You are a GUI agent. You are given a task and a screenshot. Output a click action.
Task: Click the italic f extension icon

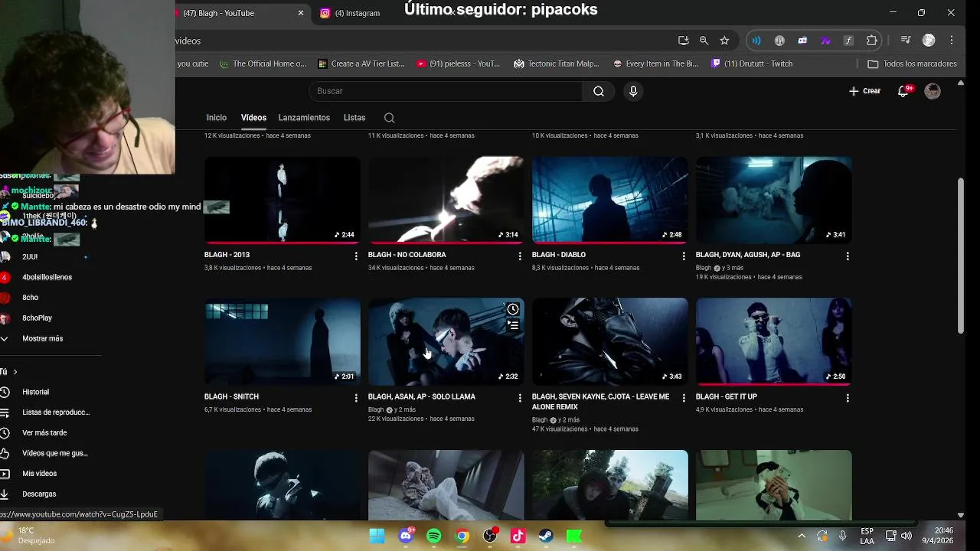coord(848,41)
